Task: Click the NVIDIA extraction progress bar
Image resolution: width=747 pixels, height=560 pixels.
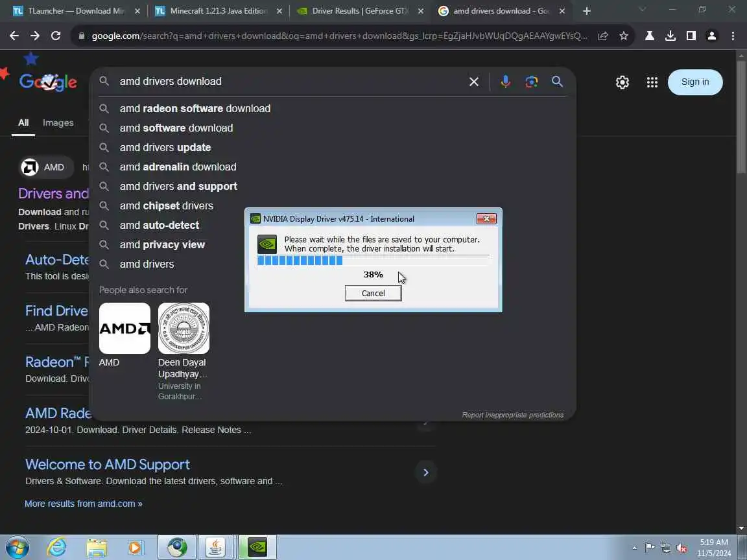Action: click(x=373, y=261)
